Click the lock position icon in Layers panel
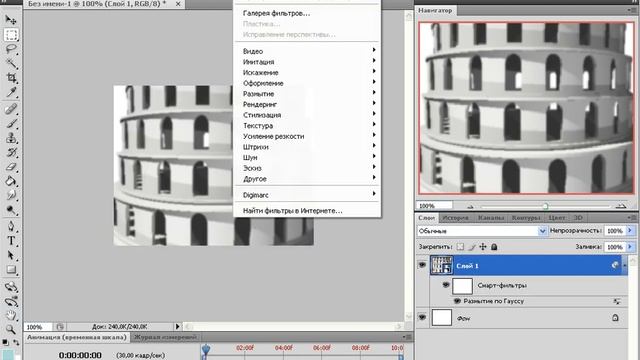 pos(483,247)
